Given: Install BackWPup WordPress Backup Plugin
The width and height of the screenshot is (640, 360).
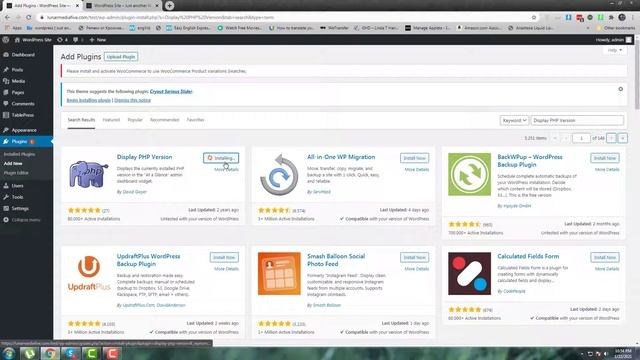Looking at the screenshot, I should click(x=604, y=158).
